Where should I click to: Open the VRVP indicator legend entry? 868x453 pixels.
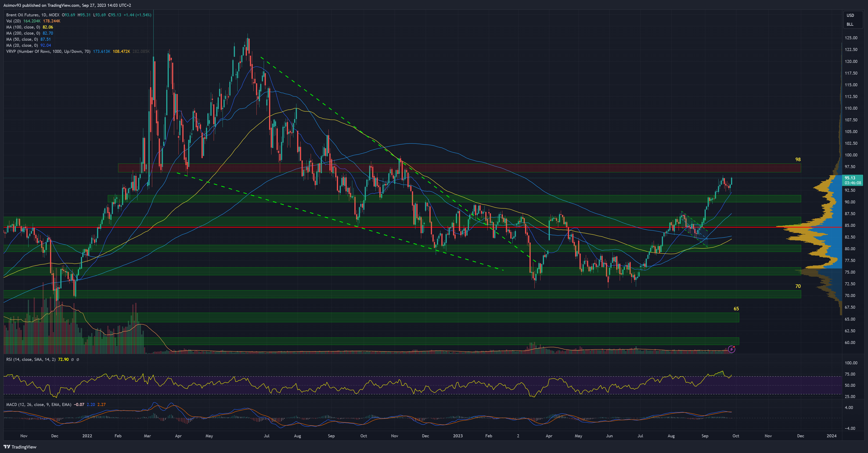click(x=48, y=51)
